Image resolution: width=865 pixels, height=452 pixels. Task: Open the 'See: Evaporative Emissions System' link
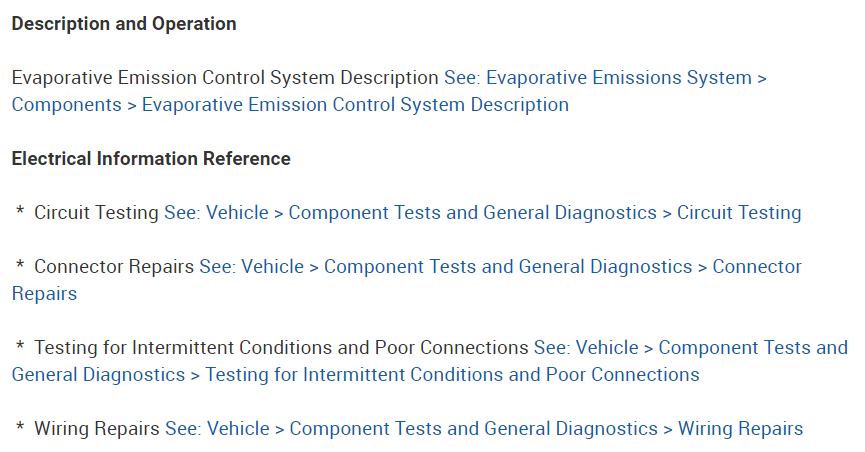pos(598,78)
